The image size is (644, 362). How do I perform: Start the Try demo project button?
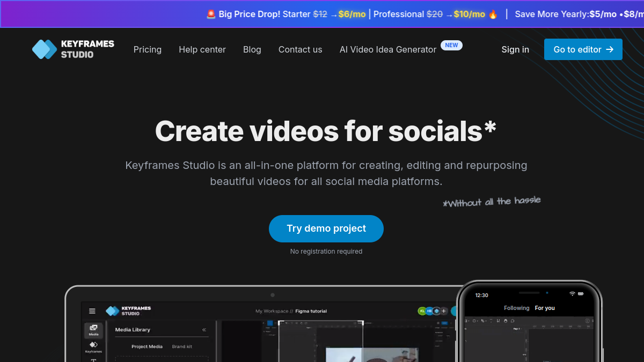pyautogui.click(x=326, y=228)
